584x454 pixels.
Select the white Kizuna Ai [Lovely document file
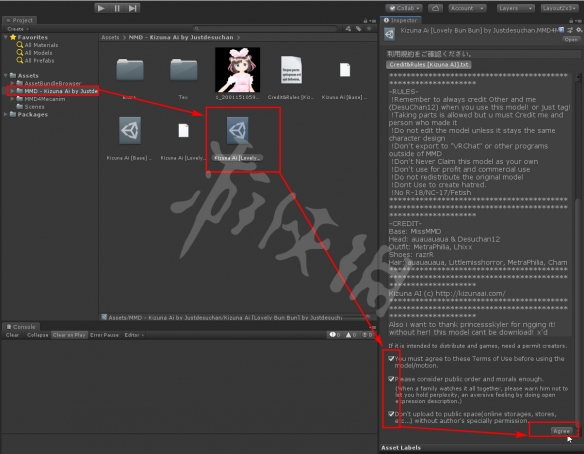[183, 131]
